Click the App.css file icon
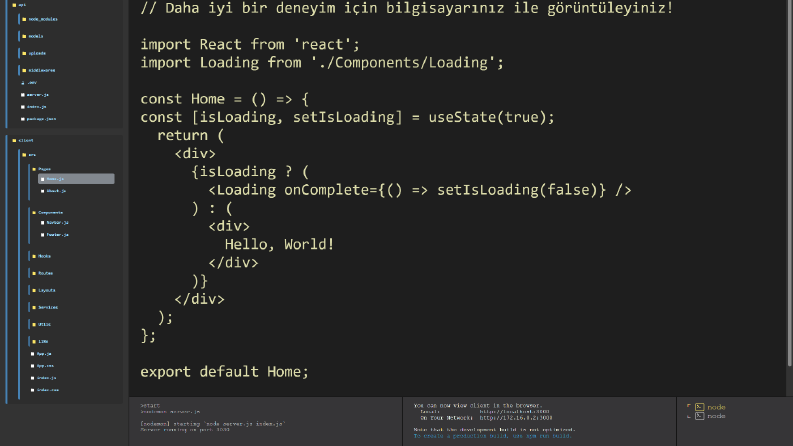This screenshot has height=446, width=793. (x=32, y=366)
